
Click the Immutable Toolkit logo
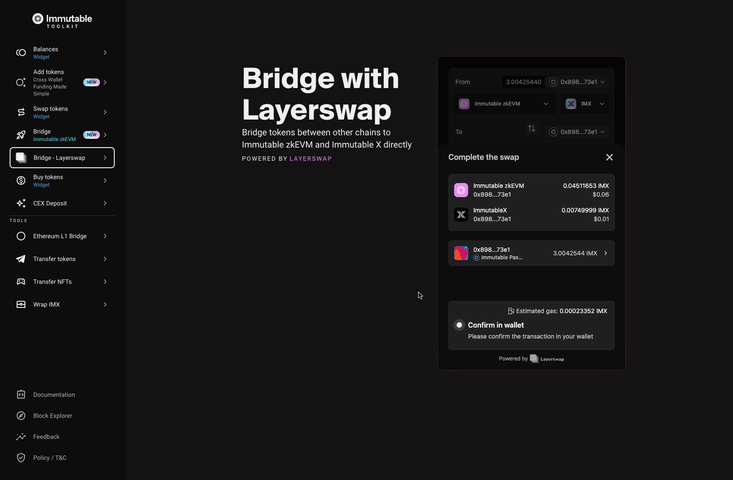point(62,21)
